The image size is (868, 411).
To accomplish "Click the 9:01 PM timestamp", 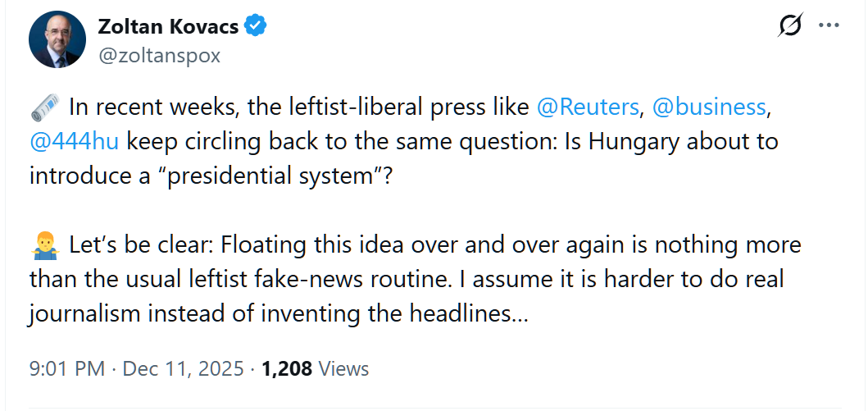I will point(66,368).
